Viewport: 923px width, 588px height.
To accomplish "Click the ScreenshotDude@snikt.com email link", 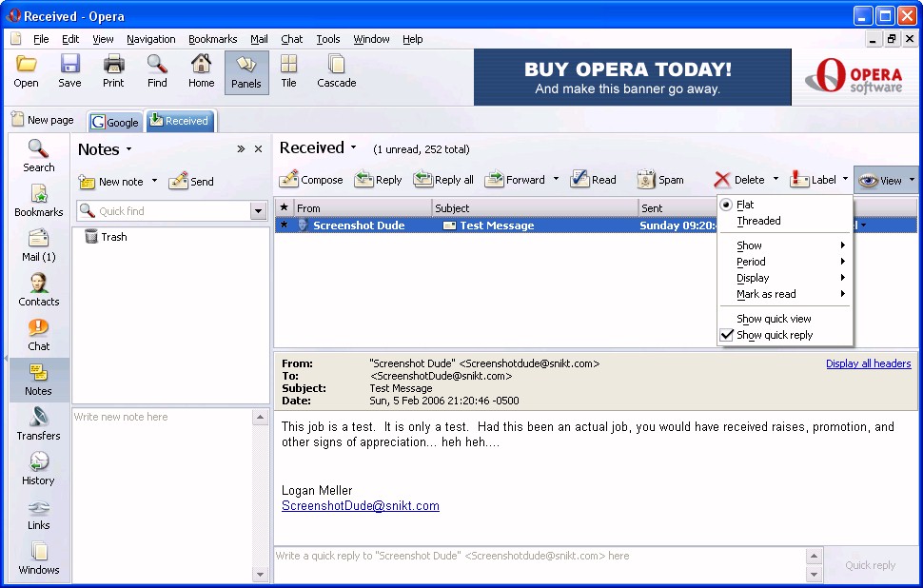I will click(360, 506).
